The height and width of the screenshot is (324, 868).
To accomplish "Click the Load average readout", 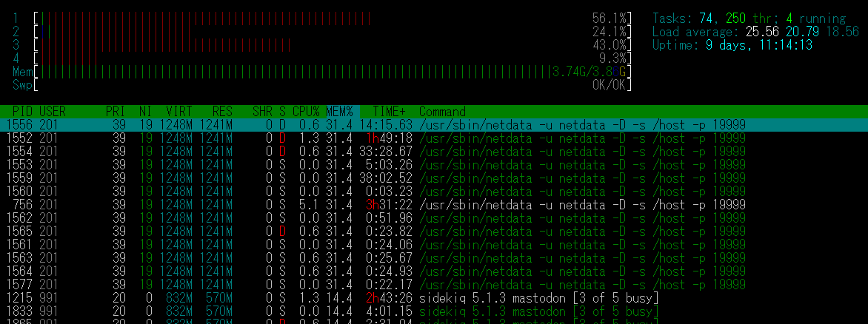I will 755,32.
